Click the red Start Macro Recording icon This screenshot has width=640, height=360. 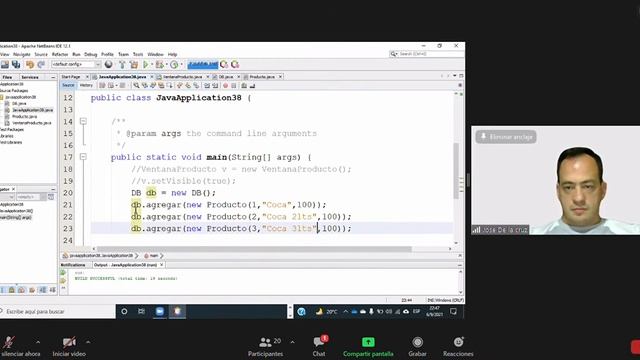[225, 85]
